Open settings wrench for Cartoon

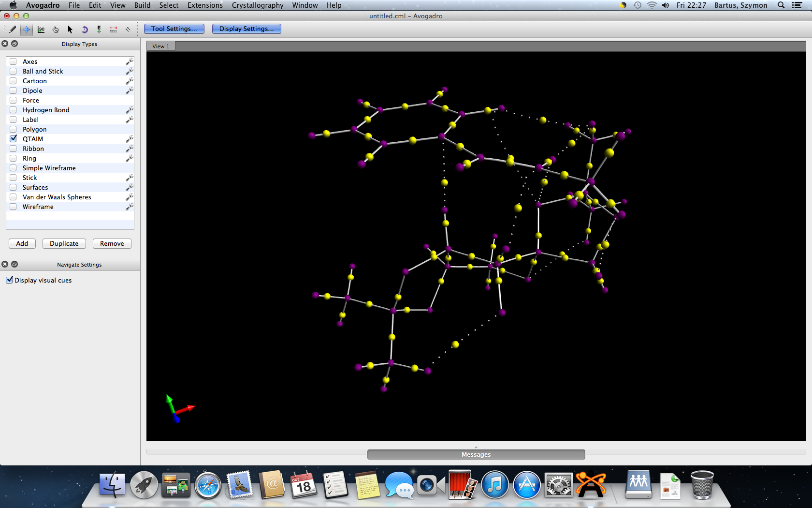click(130, 81)
